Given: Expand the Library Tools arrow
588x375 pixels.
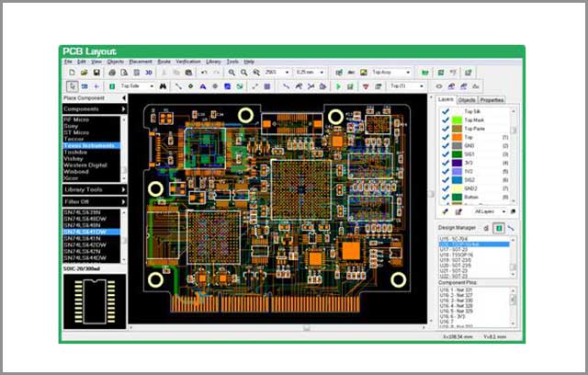Looking at the screenshot, I should 123,189.
